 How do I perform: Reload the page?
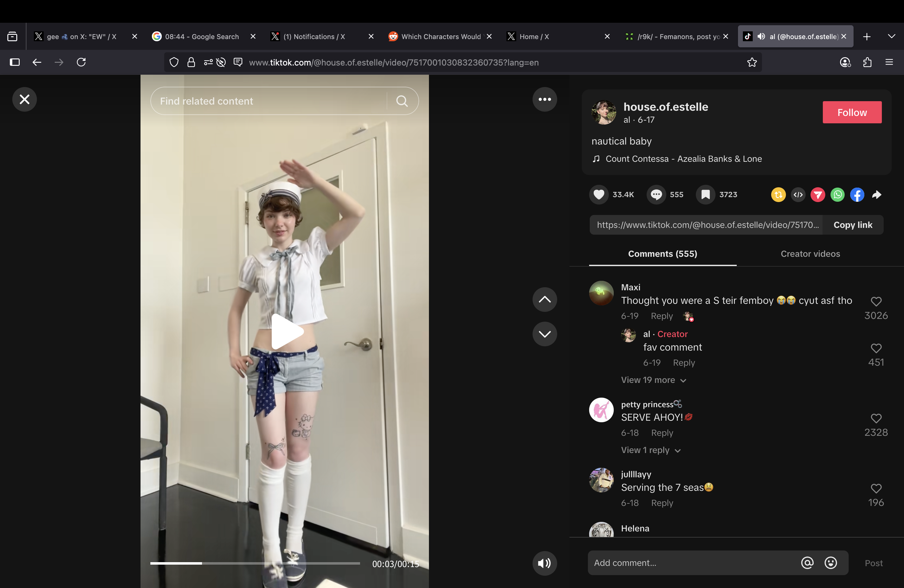pyautogui.click(x=81, y=62)
